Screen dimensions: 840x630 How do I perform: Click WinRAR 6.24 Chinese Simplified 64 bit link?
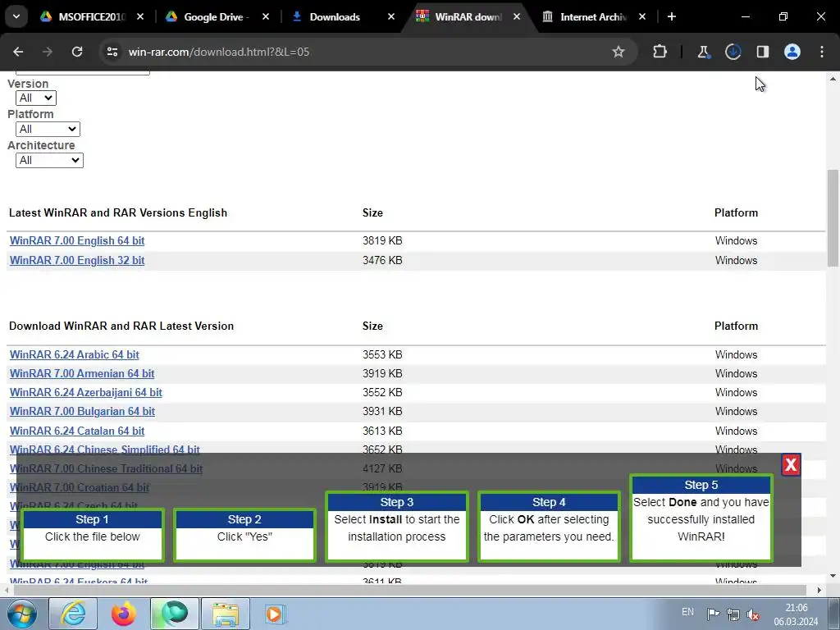(104, 449)
